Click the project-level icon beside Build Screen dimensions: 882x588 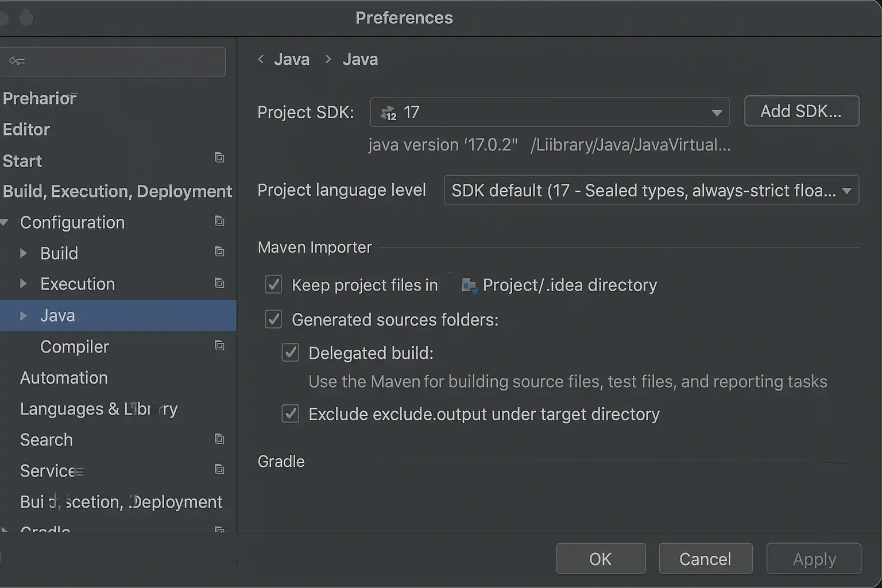coord(219,252)
